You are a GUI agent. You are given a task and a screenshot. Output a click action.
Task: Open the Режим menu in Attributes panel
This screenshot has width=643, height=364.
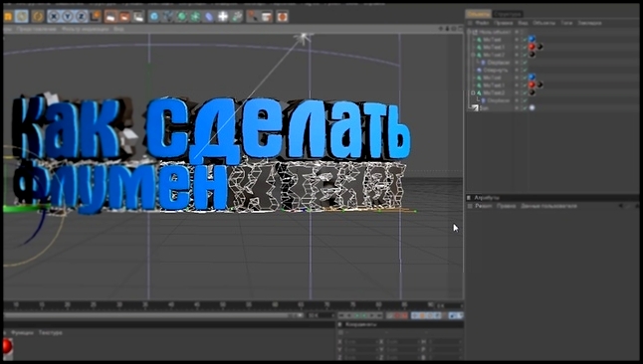[x=484, y=206]
